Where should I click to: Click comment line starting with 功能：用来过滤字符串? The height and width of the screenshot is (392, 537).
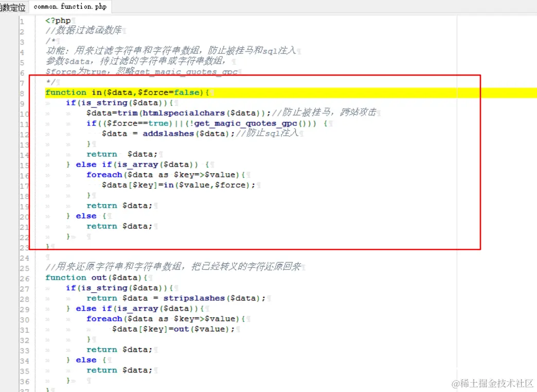point(171,51)
